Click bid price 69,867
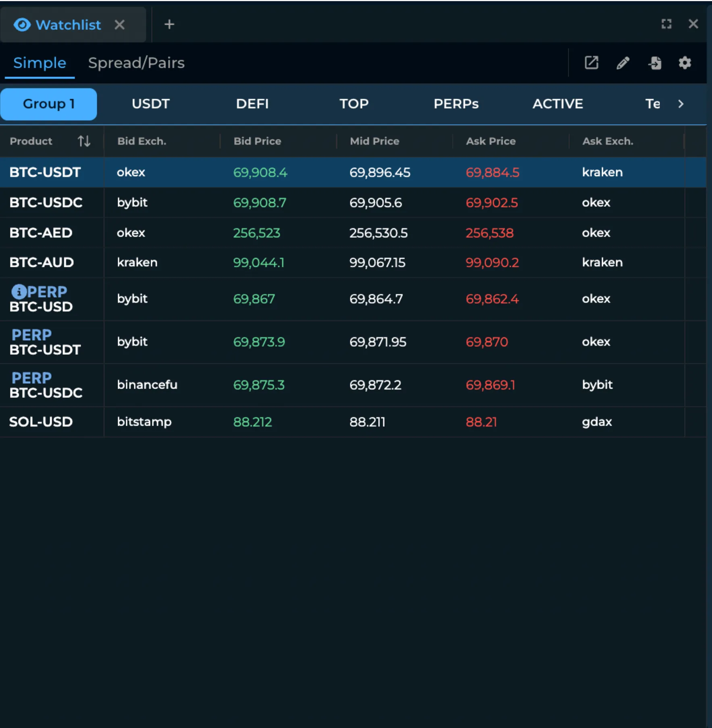This screenshot has height=728, width=712. (254, 299)
